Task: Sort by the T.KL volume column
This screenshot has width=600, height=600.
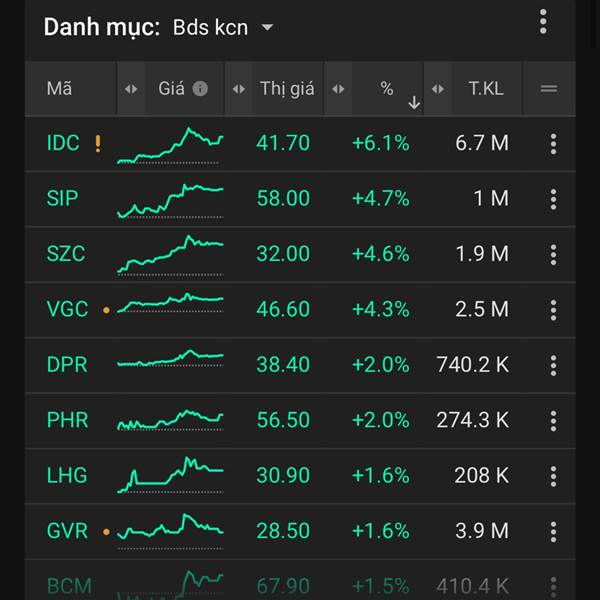Action: [x=486, y=89]
